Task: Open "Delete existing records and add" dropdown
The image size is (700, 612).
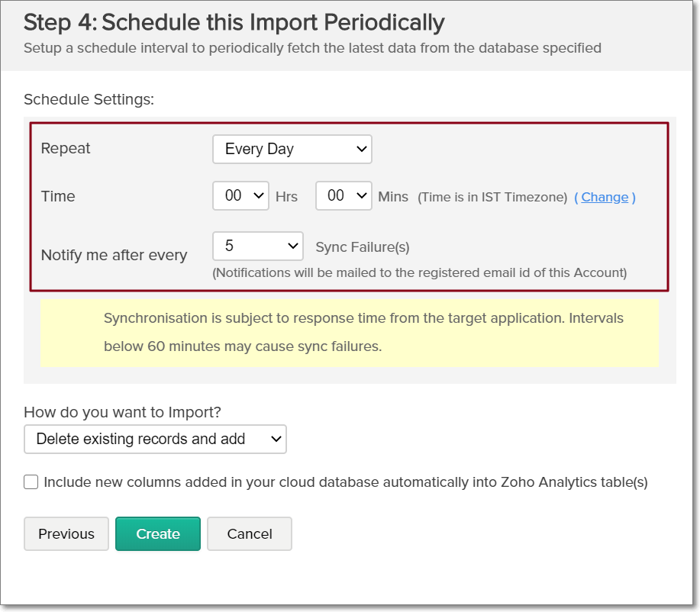Action: click(155, 440)
